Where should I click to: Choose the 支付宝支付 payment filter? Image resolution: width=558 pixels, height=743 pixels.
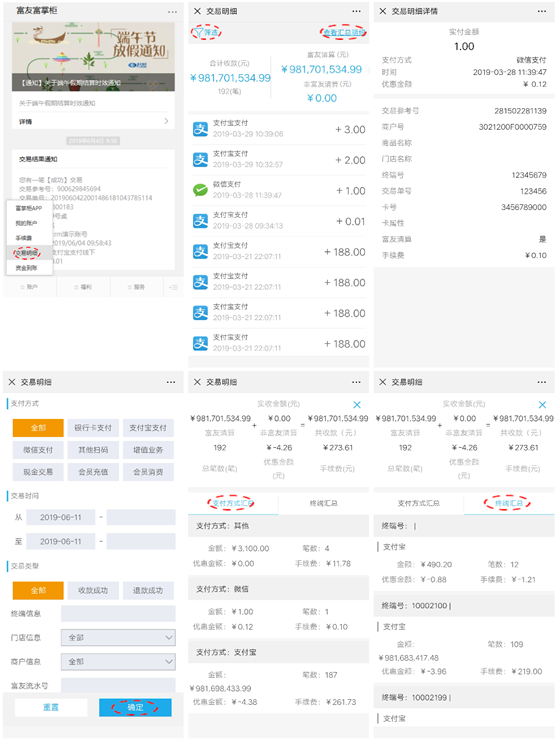[x=148, y=427]
